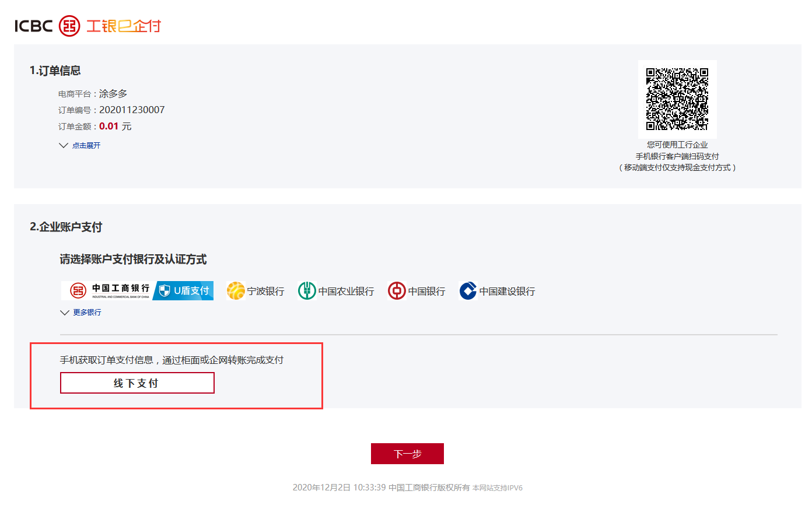Click the payment QR code image
812x505 pixels.
click(677, 99)
